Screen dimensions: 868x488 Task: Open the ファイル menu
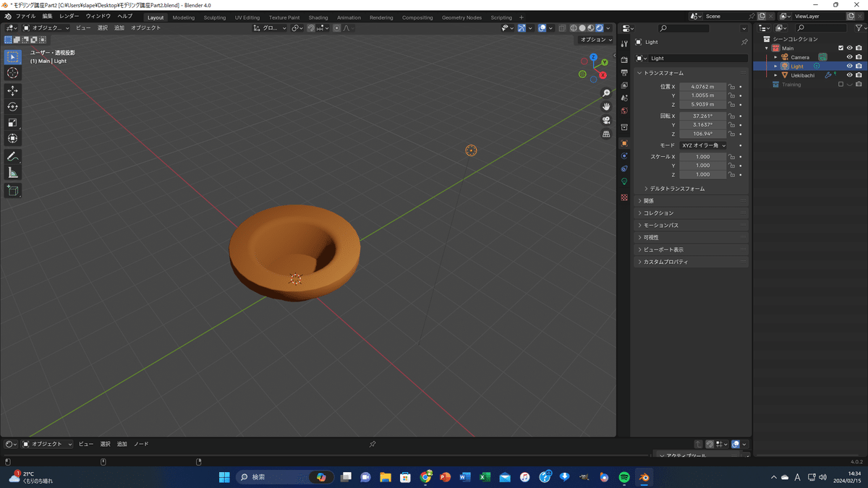[x=25, y=16]
